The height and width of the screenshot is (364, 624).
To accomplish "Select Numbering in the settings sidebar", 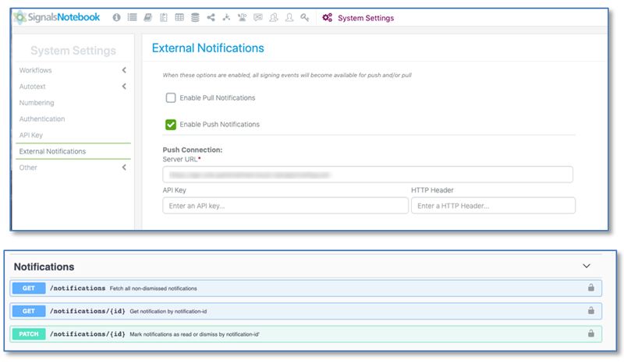I will 37,103.
